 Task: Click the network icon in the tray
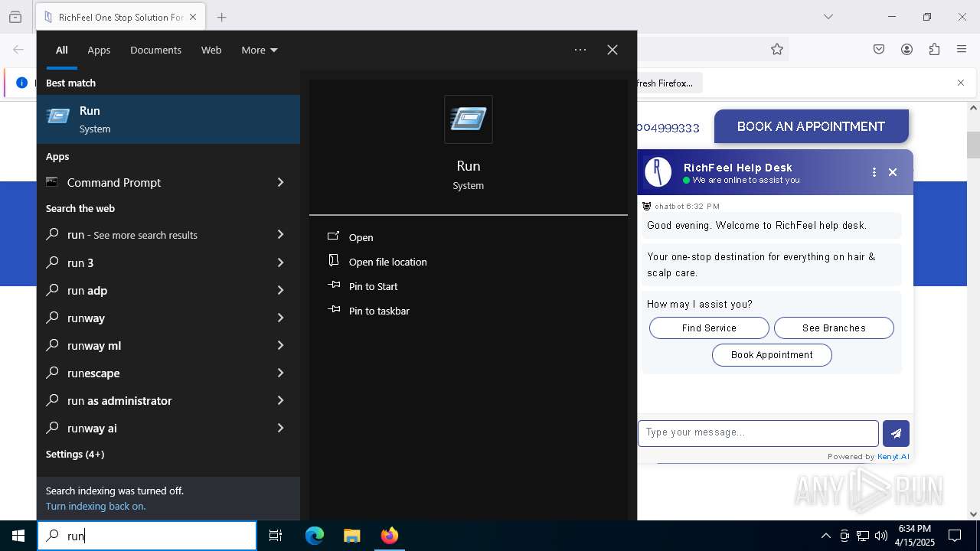click(863, 536)
